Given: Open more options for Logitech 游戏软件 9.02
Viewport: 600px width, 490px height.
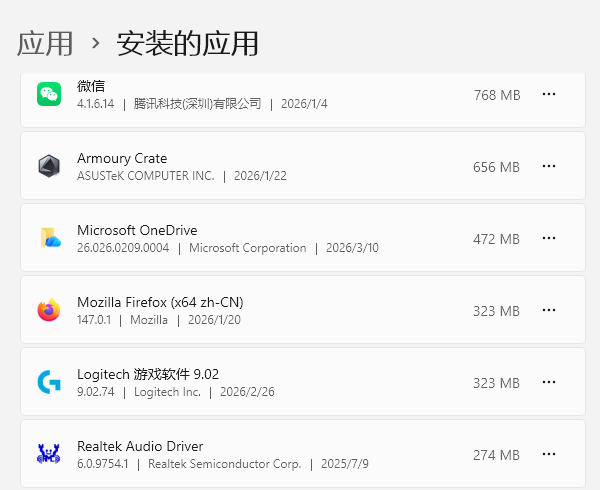Looking at the screenshot, I should (x=549, y=383).
